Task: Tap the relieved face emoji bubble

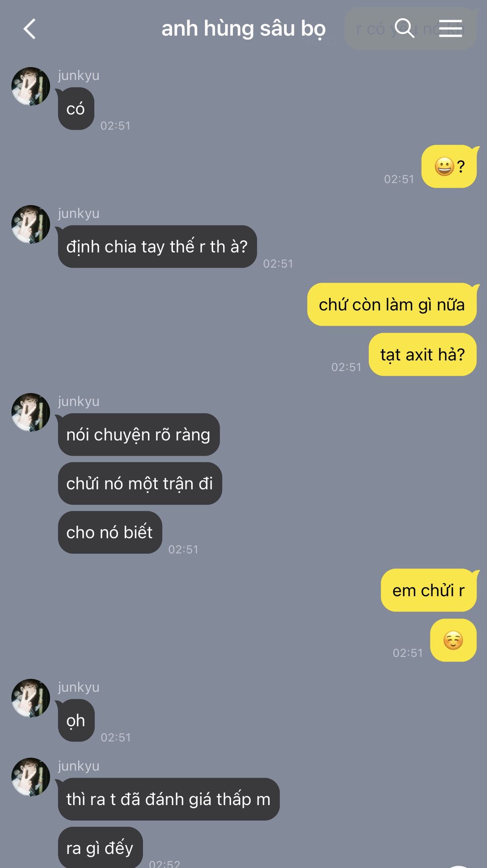Action: click(453, 640)
